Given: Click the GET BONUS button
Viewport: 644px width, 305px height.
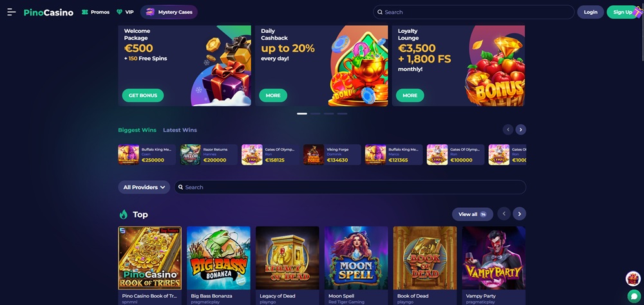Looking at the screenshot, I should [143, 95].
